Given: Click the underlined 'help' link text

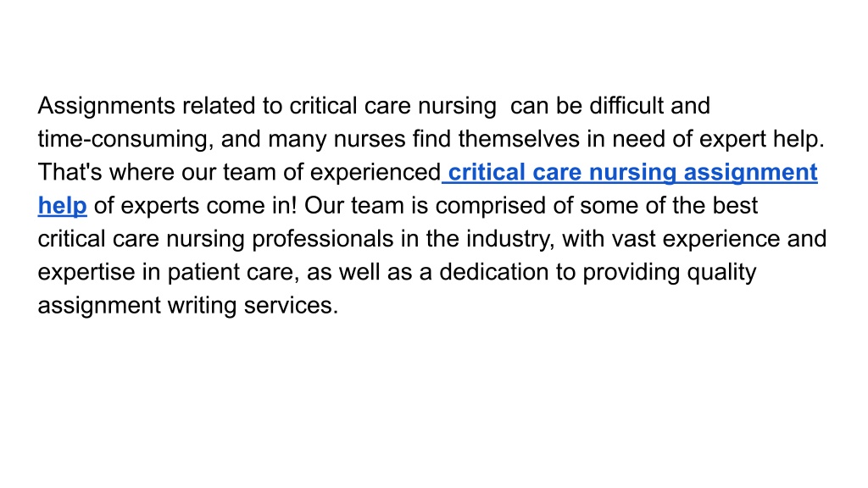Looking at the screenshot, I should (x=62, y=206).
